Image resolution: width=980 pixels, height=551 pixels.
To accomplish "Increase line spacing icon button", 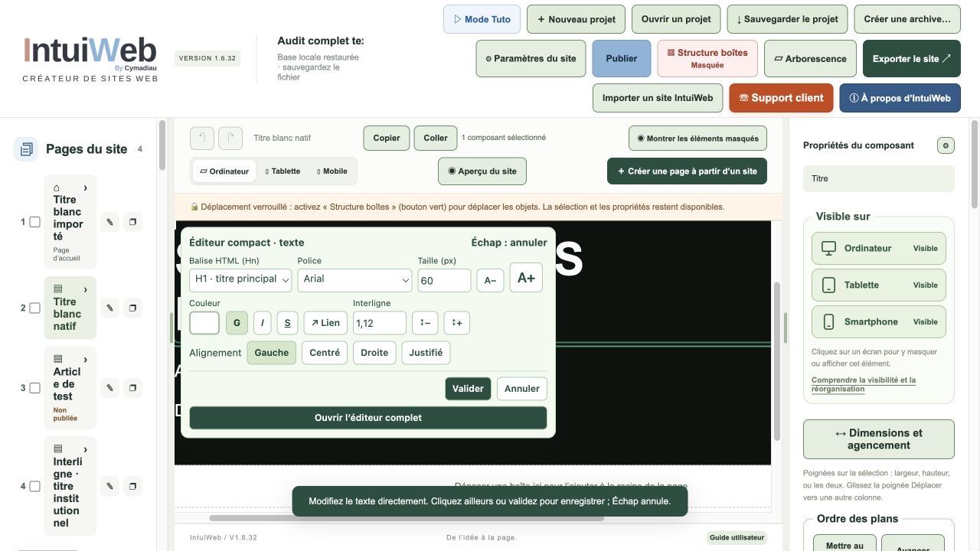I will click(x=457, y=323).
